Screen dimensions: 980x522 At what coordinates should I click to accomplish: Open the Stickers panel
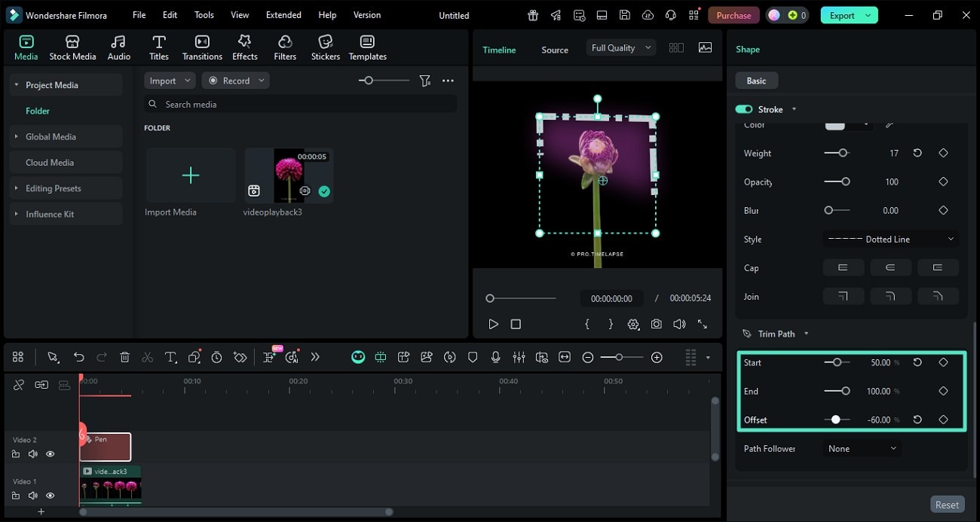tap(325, 47)
